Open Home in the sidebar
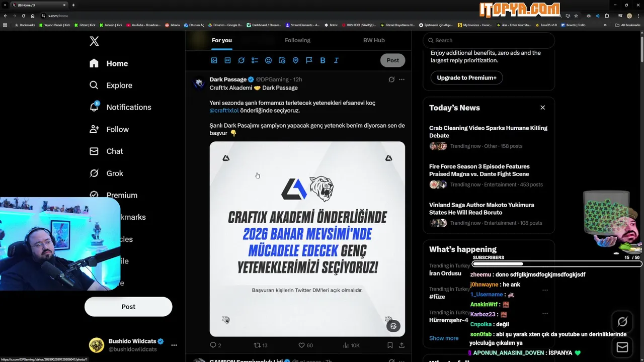The image size is (644, 362). click(109, 63)
